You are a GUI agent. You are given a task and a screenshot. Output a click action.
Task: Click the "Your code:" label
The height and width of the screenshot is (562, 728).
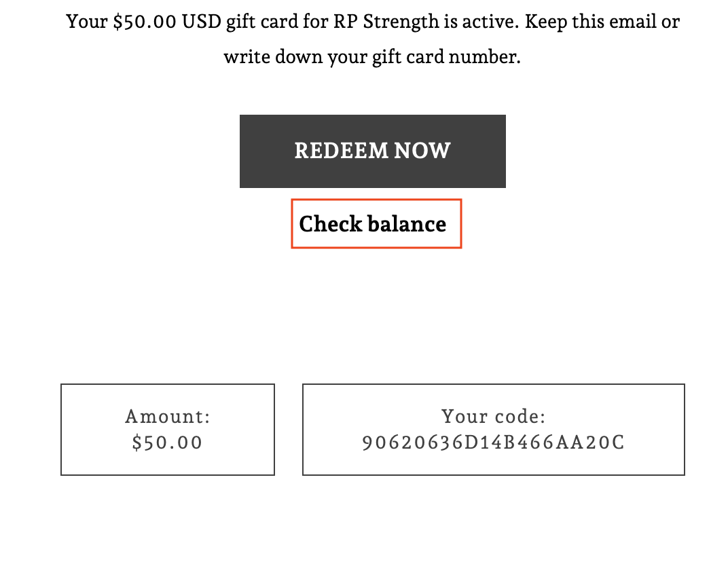pyautogui.click(x=493, y=416)
